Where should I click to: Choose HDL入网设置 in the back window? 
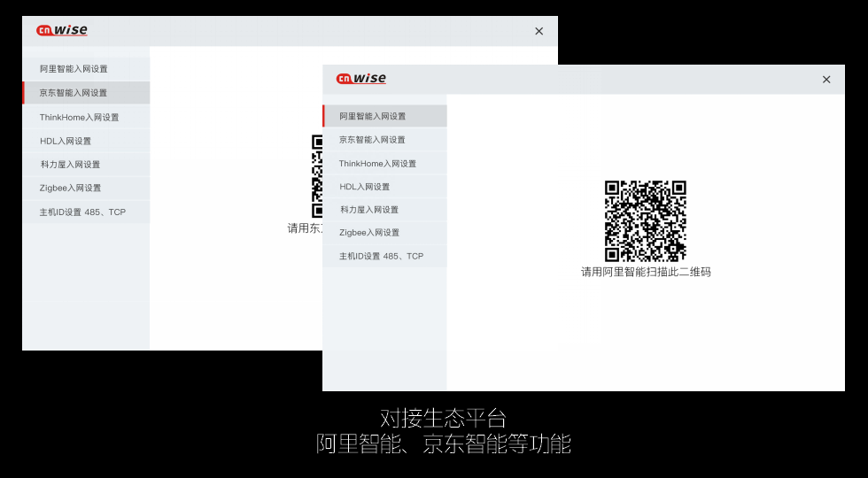[66, 141]
